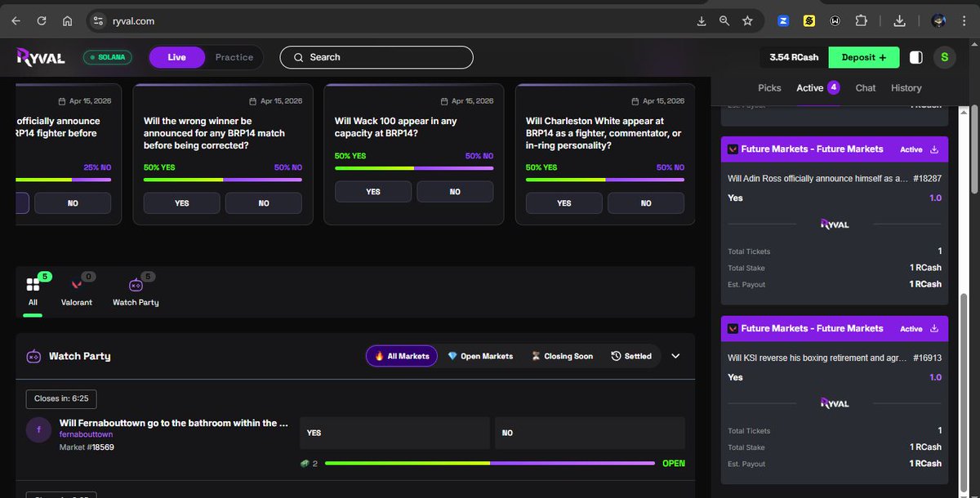The height and width of the screenshot is (498, 980).
Task: Pick YES on Wack 100 appearance market
Action: [373, 192]
